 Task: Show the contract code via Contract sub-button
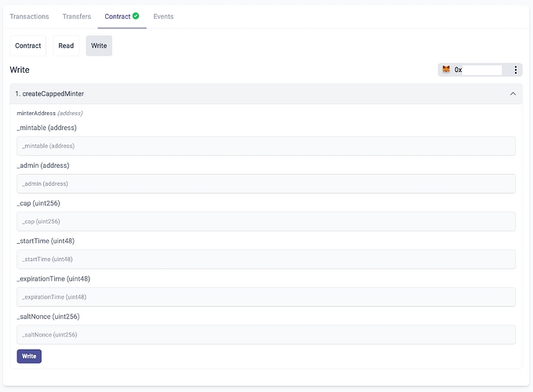[28, 45]
